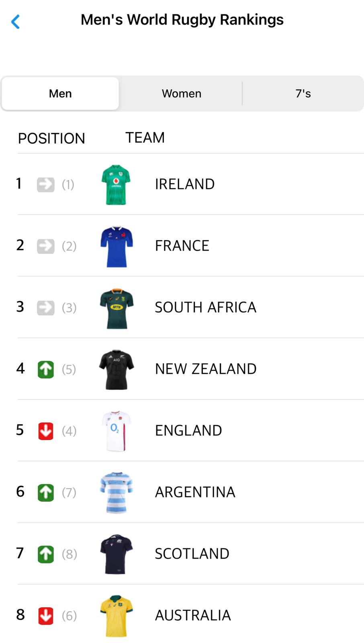Tap Ireland's green jersey icon

[116, 185]
